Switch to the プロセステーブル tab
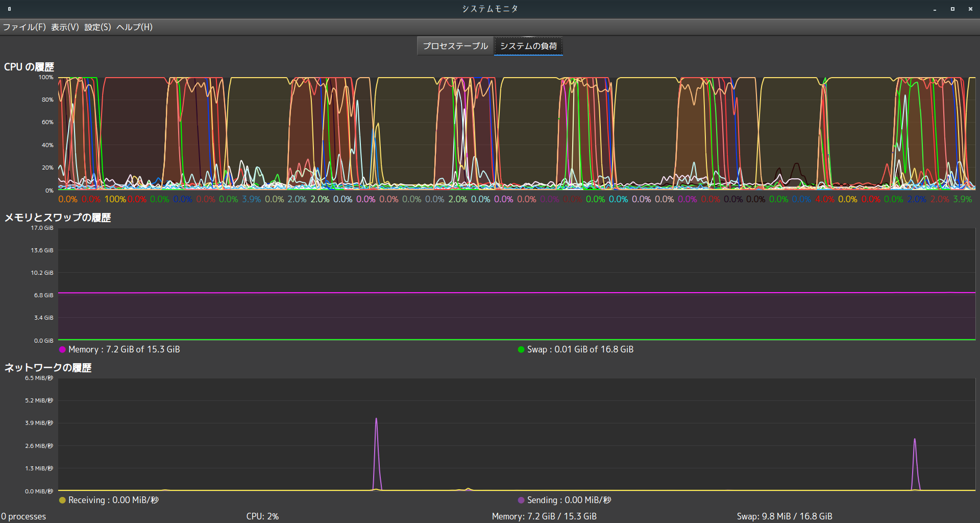 coord(455,46)
